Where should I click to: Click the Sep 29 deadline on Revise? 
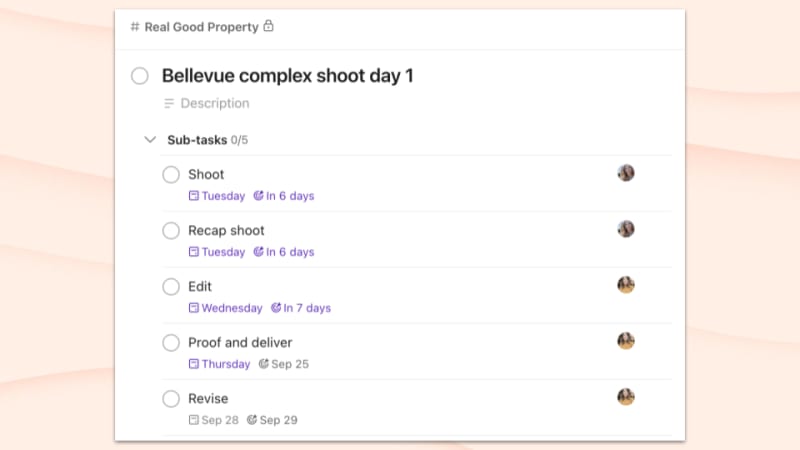(x=272, y=420)
